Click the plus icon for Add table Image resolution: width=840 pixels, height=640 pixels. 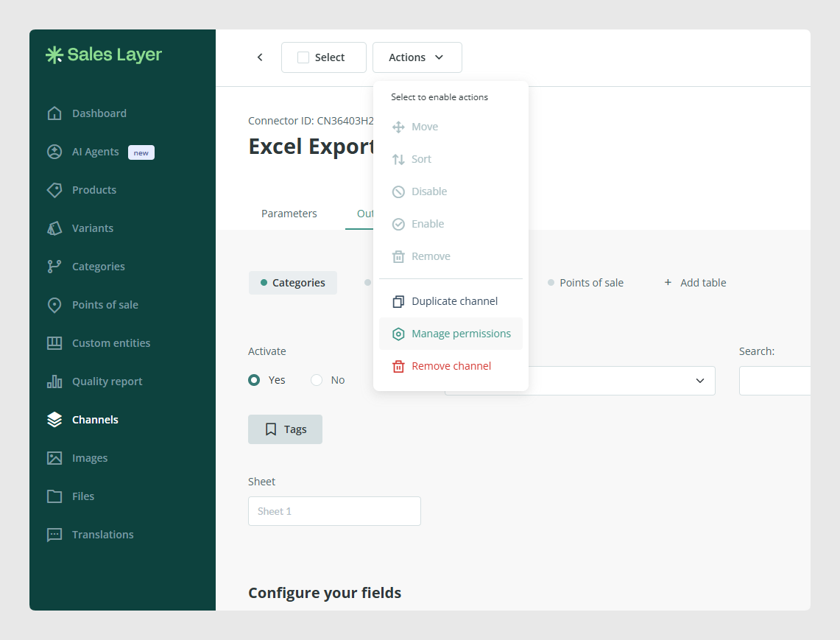pyautogui.click(x=668, y=283)
